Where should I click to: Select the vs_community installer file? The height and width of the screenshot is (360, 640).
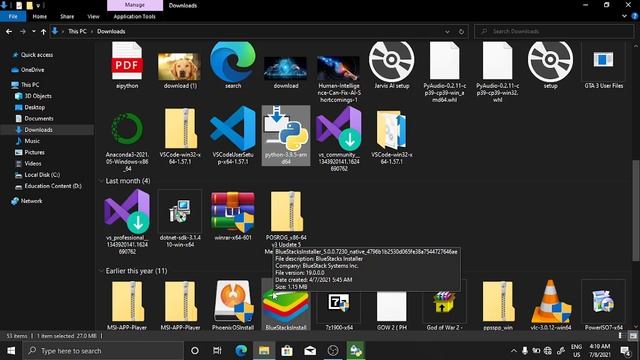coord(339,140)
